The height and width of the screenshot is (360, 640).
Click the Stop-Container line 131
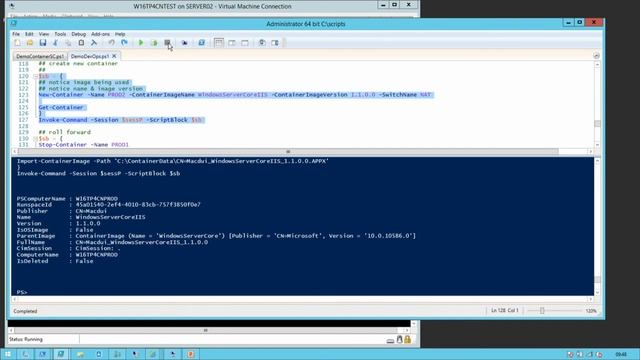tap(84, 145)
